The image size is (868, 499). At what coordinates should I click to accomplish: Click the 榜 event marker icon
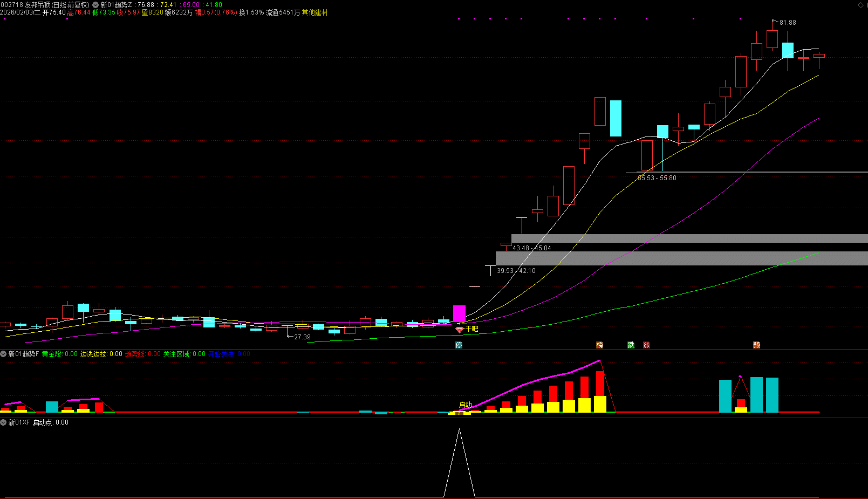coord(599,345)
